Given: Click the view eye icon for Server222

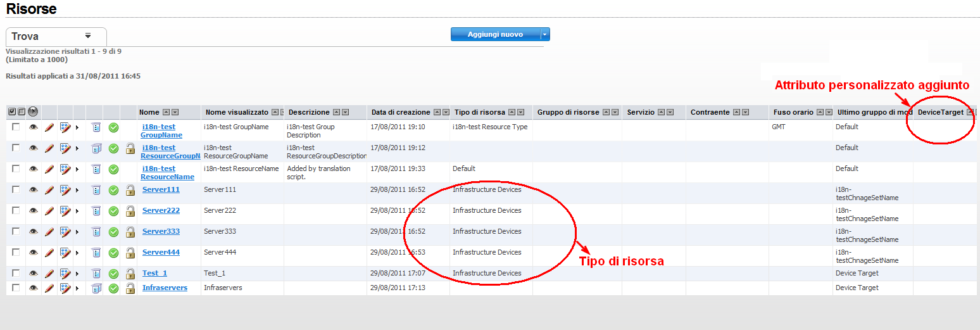Looking at the screenshot, I should tap(33, 211).
